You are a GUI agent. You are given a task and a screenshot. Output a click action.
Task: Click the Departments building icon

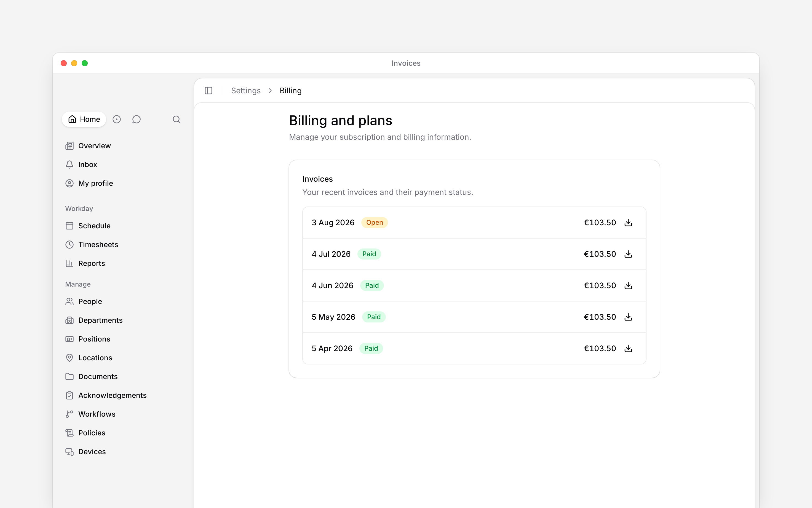coord(70,320)
